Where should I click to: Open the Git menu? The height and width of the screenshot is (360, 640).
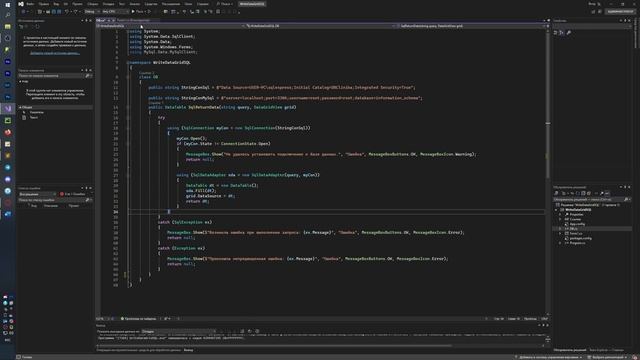(x=65, y=4)
